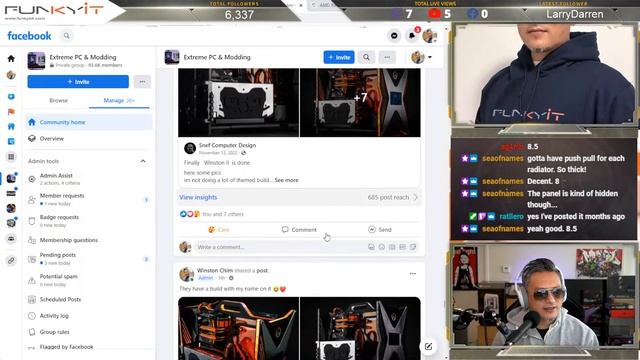Click the 685 post reach text
Screen dimensions: 640x360
[388, 197]
